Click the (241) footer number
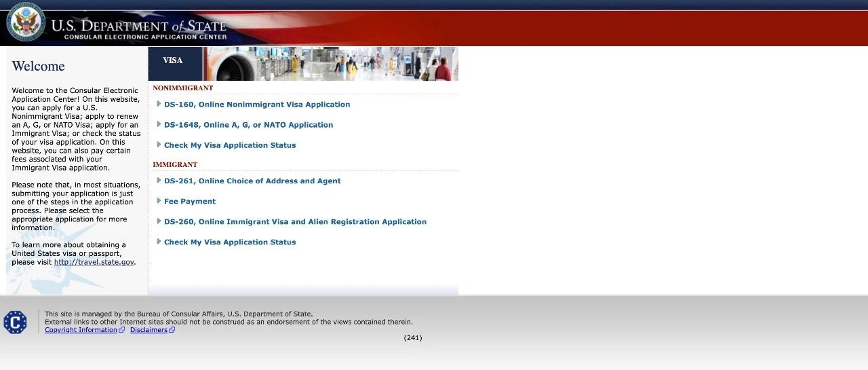 [413, 337]
